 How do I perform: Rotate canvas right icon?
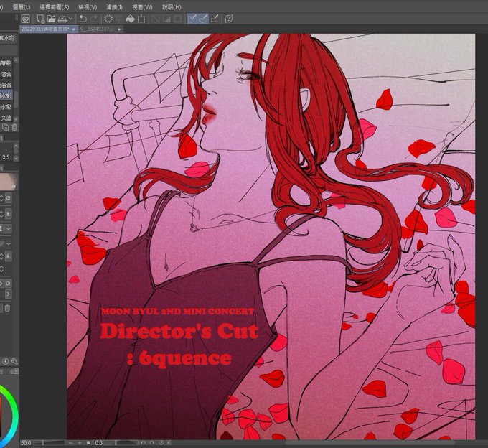point(152,442)
